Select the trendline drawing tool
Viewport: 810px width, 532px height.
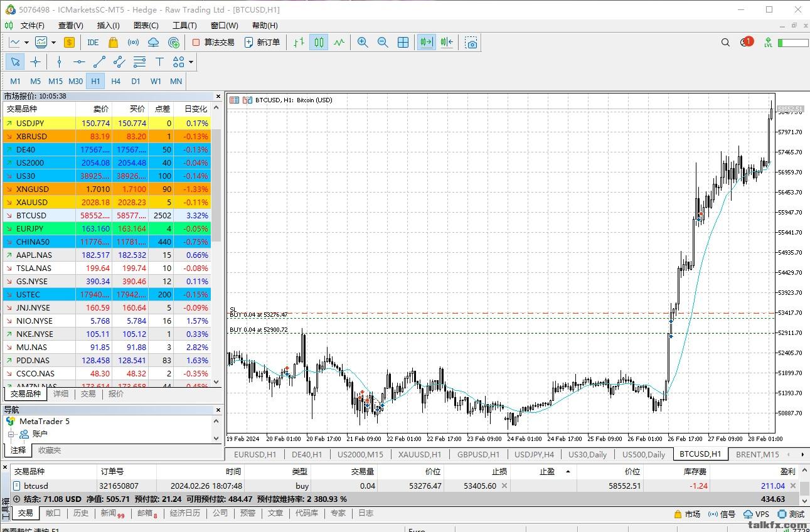[x=99, y=61]
